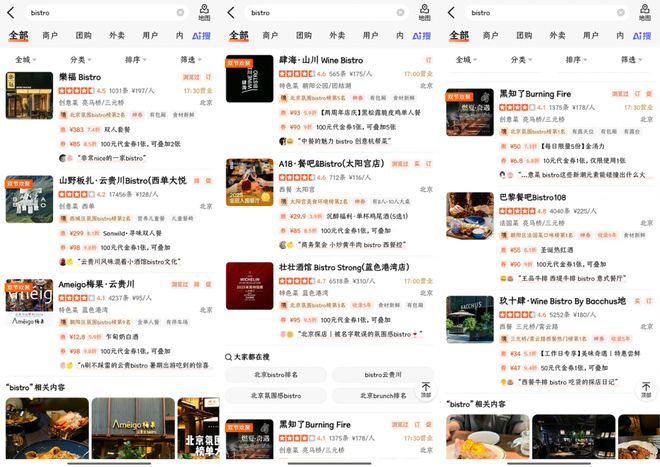Search 北京氛围感bistro suggestion chip
This screenshot has height=467, width=660.
coord(276,395)
